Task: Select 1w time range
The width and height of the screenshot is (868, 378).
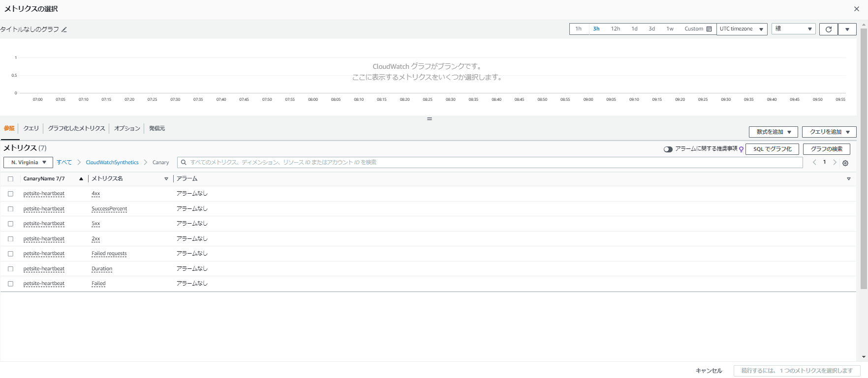Action: pos(670,29)
